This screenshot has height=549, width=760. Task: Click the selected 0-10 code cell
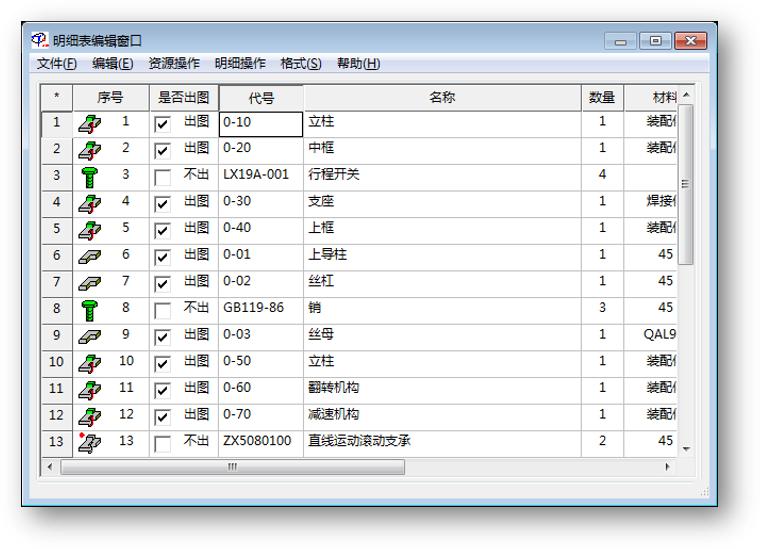coord(261,124)
